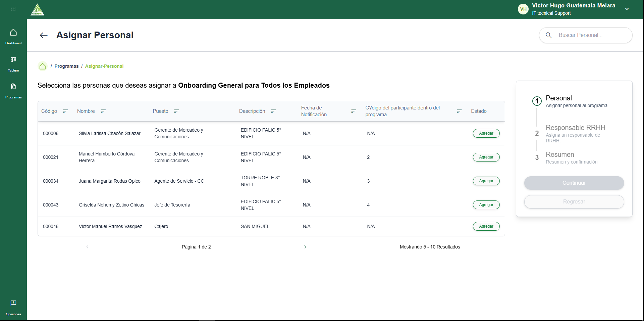The width and height of the screenshot is (644, 321).
Task: Sort by participant code column icon
Action: 459,111
